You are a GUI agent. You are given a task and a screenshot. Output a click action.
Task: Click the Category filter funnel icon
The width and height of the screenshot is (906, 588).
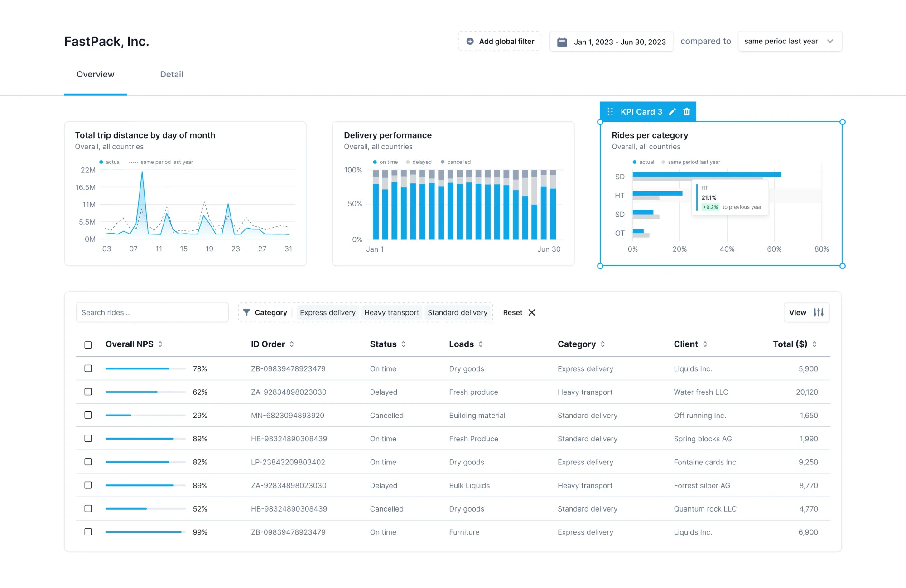(247, 312)
